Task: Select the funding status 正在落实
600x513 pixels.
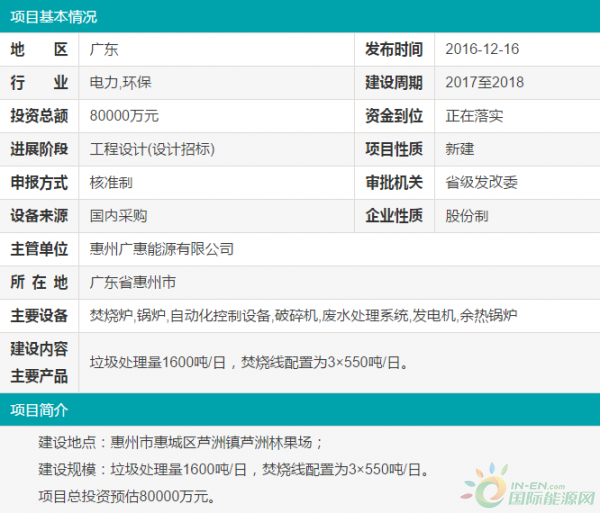Action: [474, 116]
